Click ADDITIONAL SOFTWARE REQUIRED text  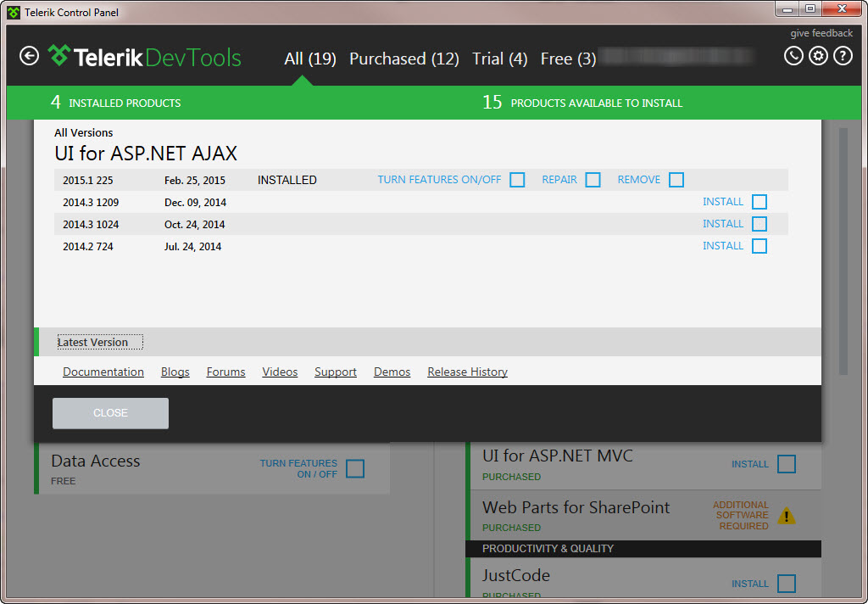tap(741, 515)
